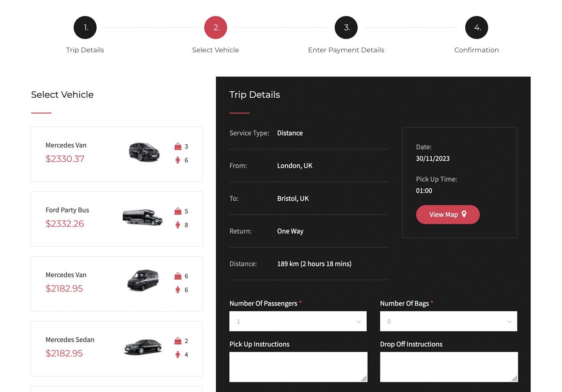Select the $2330.37 Mercedes Van vehicle image
The image size is (562, 392).
point(144,152)
